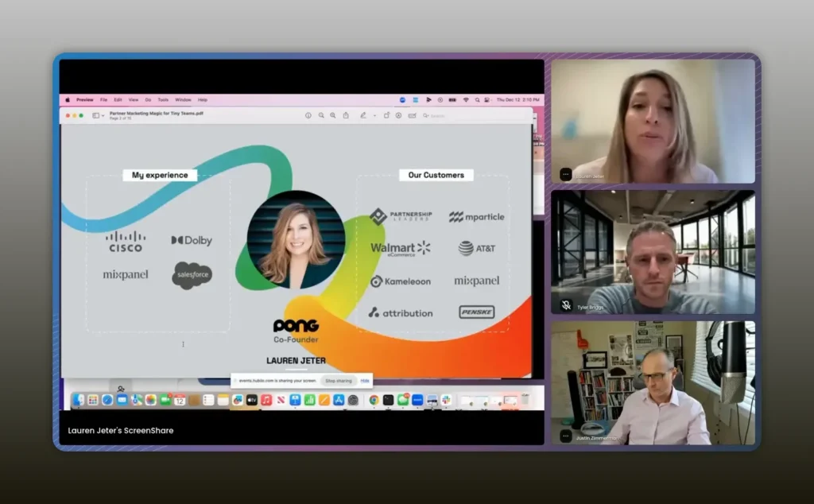Open the View menu in menu bar
Image resolution: width=814 pixels, height=504 pixels.
[134, 100]
